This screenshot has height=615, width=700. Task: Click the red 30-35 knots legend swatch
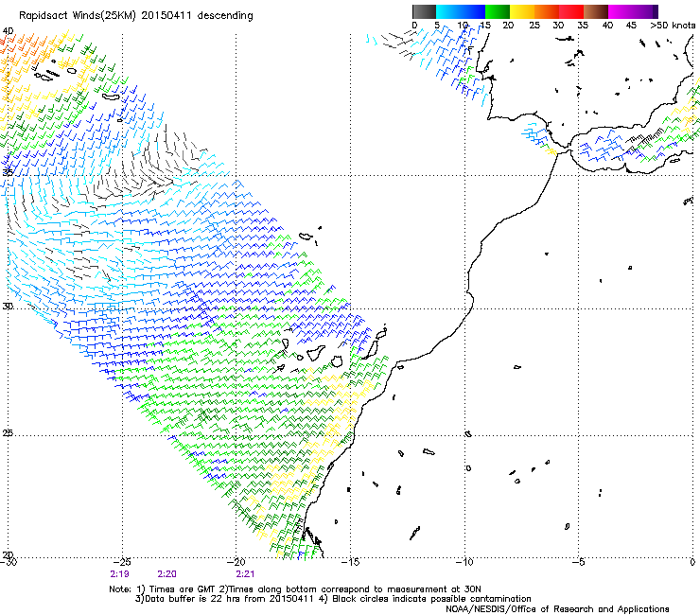[x=571, y=11]
